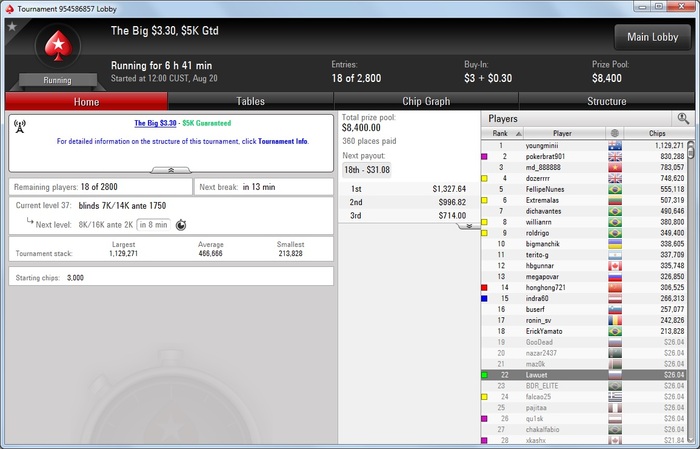Click yellow color tag beside Extremalas

(484, 200)
